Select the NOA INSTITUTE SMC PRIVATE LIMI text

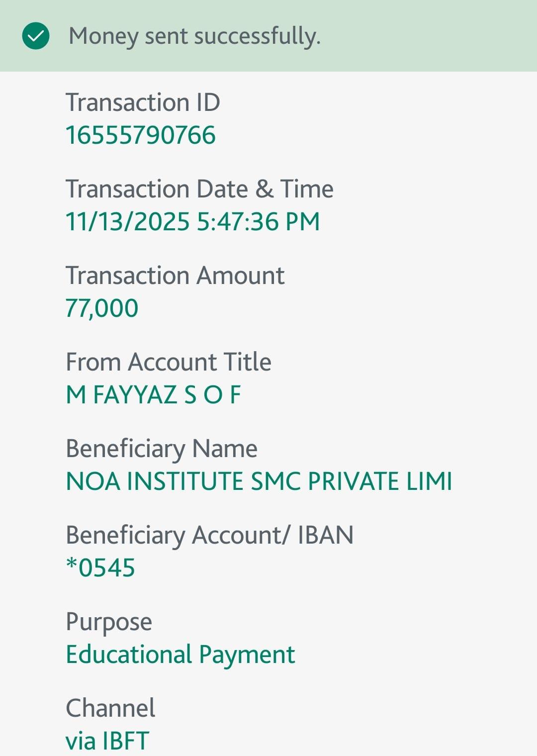click(x=259, y=481)
